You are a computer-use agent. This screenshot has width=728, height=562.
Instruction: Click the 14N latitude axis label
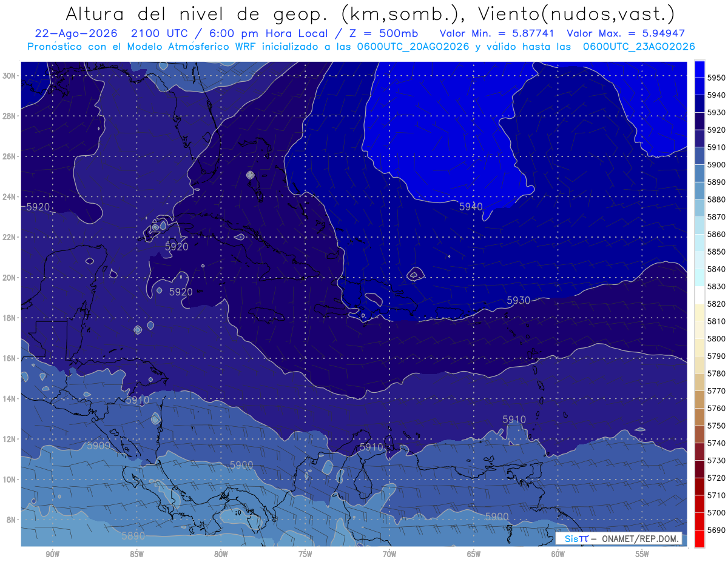(9, 399)
